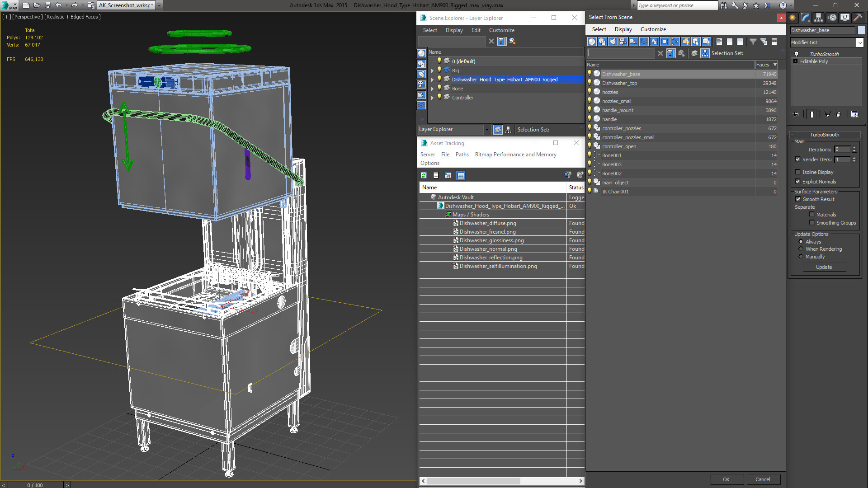Open the Layer Explorer dropdown arrow

pos(487,130)
